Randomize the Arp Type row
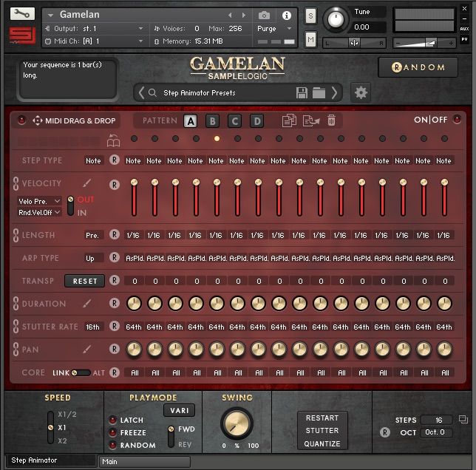The width and height of the screenshot is (476, 470). pyautogui.click(x=114, y=257)
